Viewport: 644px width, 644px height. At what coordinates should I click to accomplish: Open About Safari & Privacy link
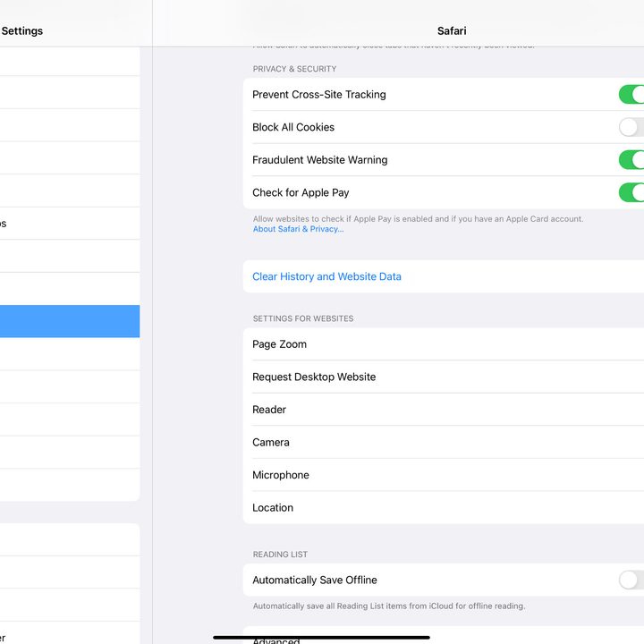[x=298, y=229]
